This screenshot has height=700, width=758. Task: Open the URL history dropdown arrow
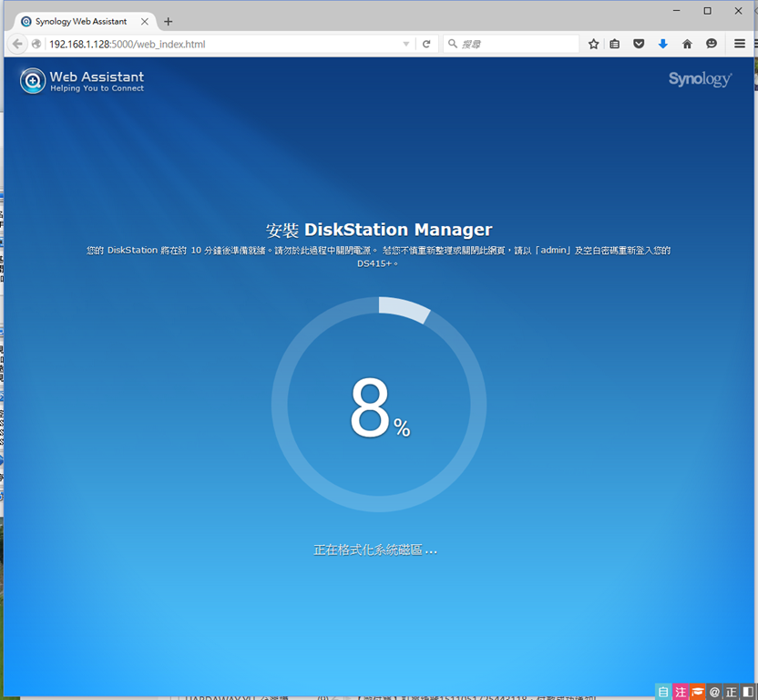pyautogui.click(x=406, y=44)
